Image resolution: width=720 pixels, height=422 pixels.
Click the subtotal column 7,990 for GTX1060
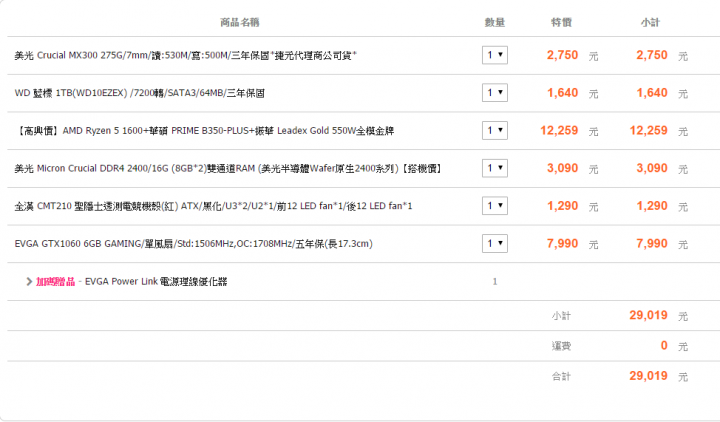[x=652, y=243]
